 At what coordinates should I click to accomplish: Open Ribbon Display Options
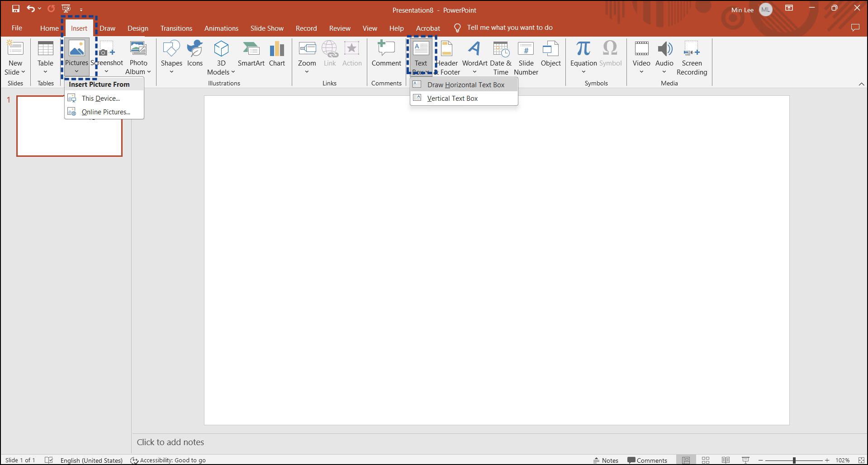point(789,8)
